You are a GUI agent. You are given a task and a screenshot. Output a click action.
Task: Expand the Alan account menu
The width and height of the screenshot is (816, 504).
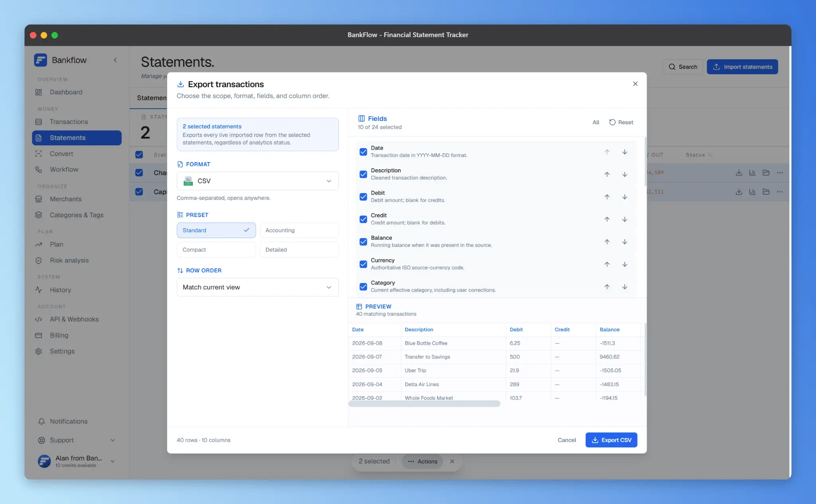pyautogui.click(x=112, y=461)
